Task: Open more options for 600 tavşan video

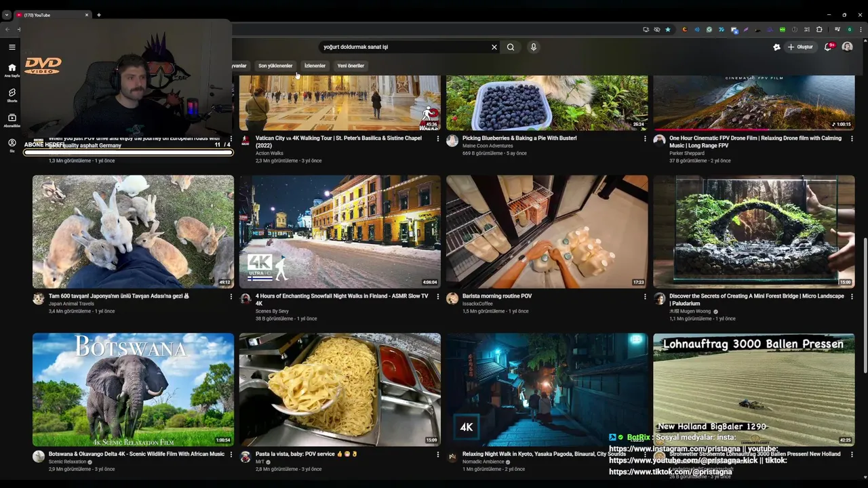Action: click(x=231, y=297)
